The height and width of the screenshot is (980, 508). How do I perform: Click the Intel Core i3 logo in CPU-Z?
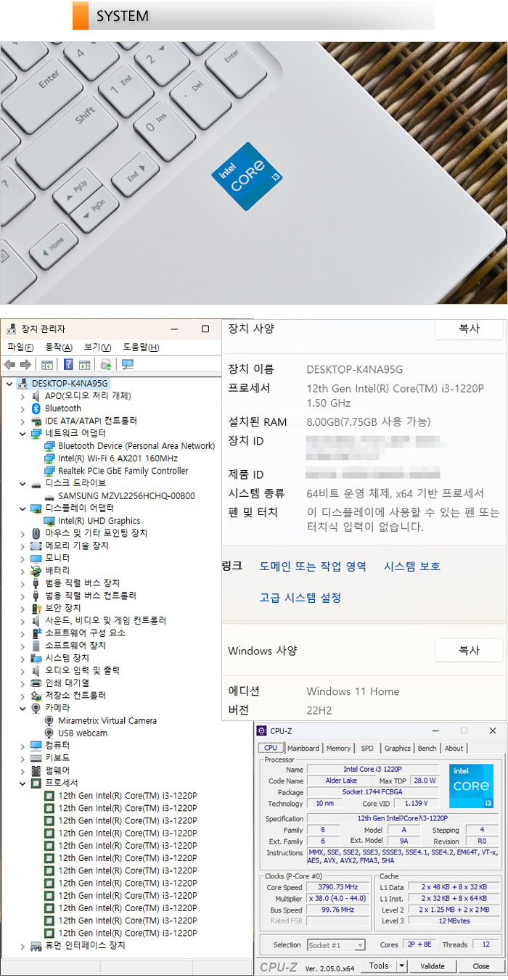click(472, 786)
